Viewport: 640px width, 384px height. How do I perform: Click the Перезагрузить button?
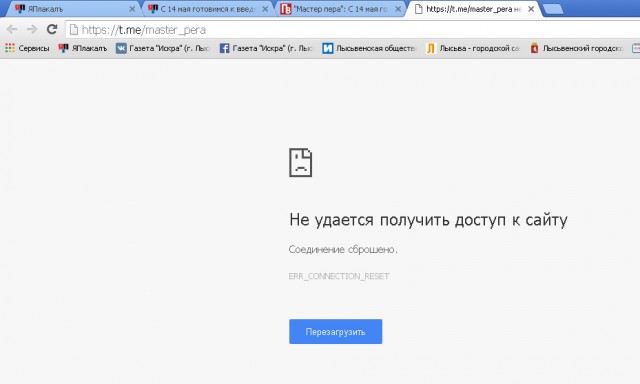(336, 331)
